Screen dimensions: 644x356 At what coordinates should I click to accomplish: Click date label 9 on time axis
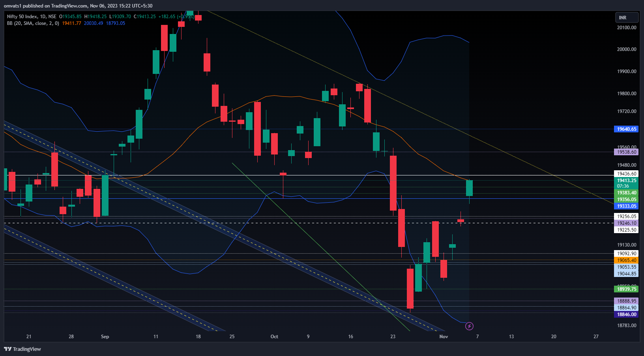(x=308, y=337)
